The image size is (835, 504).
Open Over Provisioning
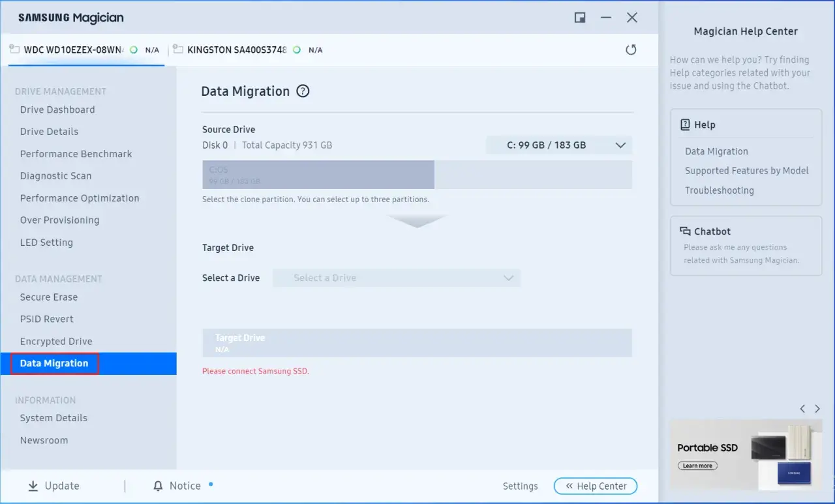[x=59, y=220]
